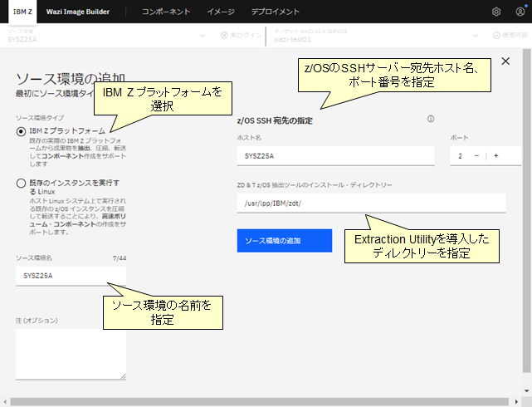Viewport: 532px width, 407px height.
Task: Expand the source environment SYSZ25A dropdown
Action: 203,36
